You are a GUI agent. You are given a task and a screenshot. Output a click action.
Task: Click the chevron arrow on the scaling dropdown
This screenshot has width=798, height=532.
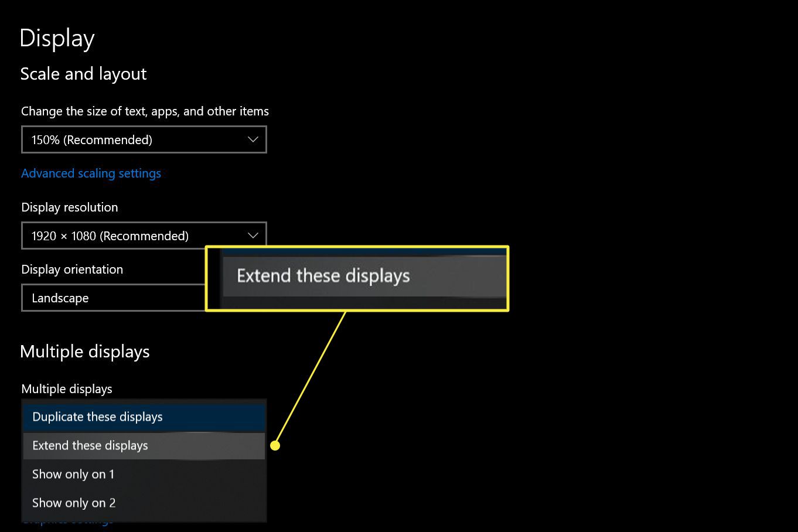point(253,139)
